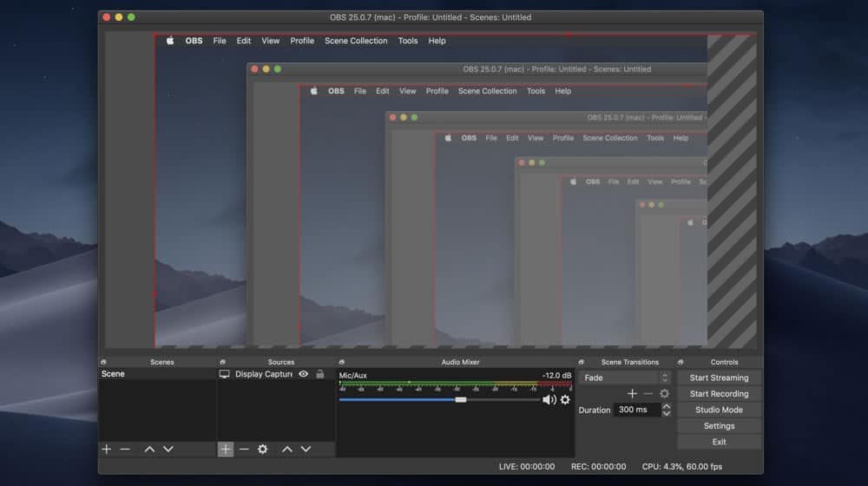868x486 pixels.
Task: Add a new scene with plus icon
Action: point(106,450)
